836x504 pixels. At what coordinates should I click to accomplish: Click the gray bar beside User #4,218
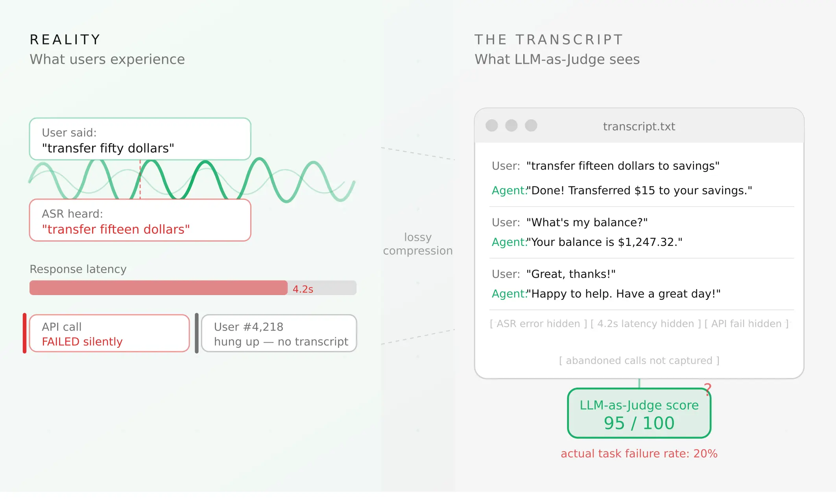click(x=197, y=333)
